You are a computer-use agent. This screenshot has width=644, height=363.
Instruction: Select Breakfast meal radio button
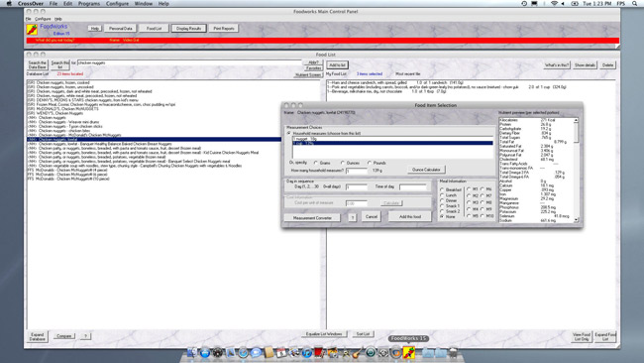click(x=442, y=189)
